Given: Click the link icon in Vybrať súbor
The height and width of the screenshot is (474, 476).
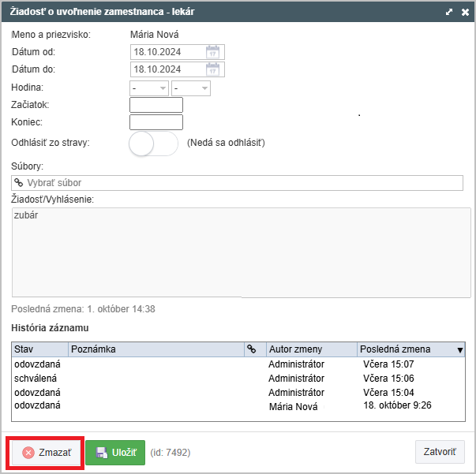Looking at the screenshot, I should point(19,182).
